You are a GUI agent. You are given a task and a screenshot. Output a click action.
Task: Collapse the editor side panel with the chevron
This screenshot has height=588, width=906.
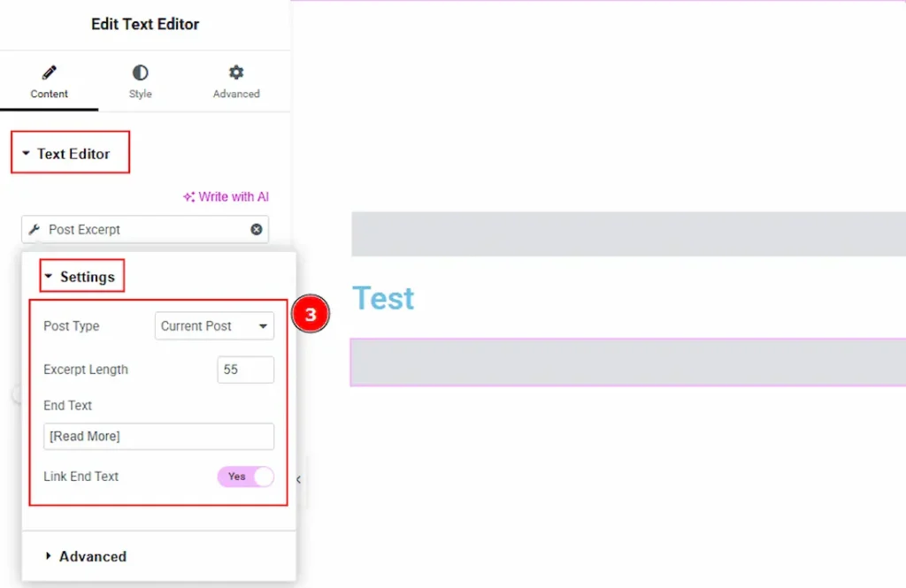coord(299,479)
